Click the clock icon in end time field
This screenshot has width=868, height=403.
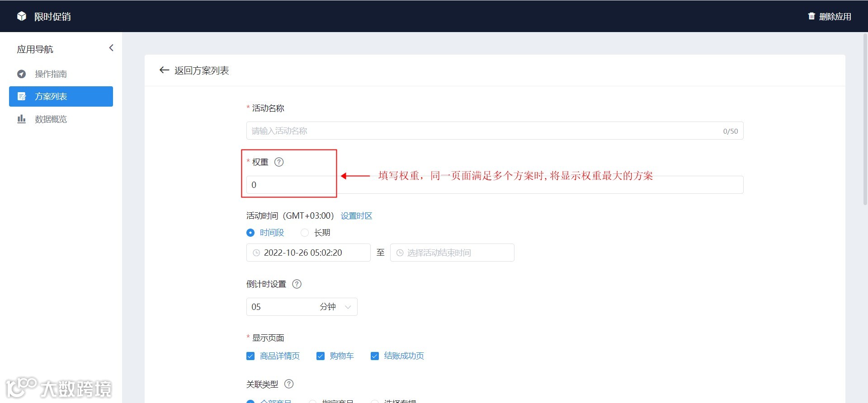pos(400,253)
